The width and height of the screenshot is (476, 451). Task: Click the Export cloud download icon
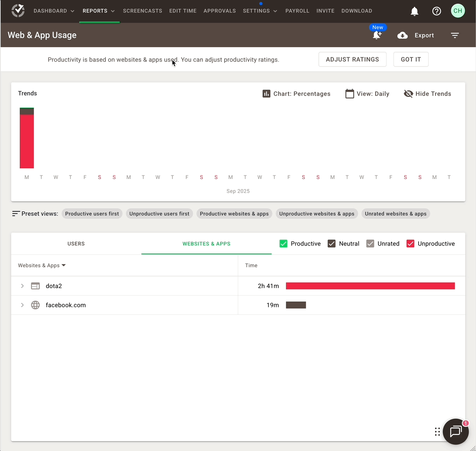[403, 35]
